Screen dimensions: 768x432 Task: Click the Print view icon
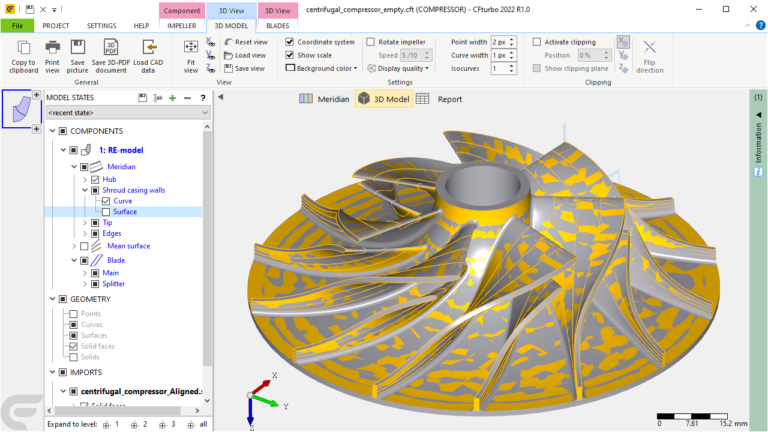pyautogui.click(x=52, y=47)
